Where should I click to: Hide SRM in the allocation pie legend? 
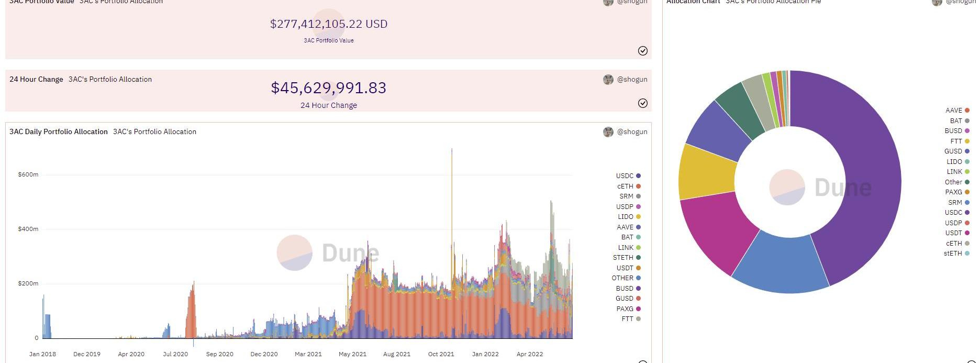[x=959, y=203]
